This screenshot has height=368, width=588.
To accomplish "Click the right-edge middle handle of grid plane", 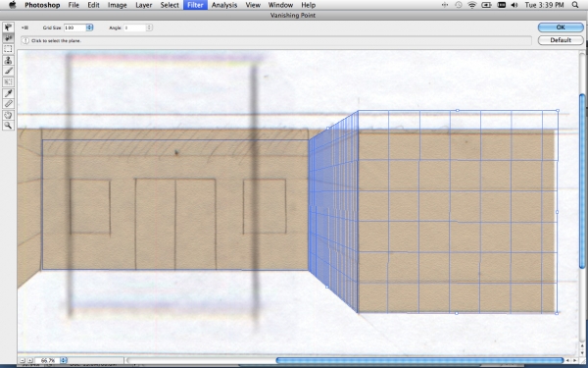I will (x=557, y=212).
